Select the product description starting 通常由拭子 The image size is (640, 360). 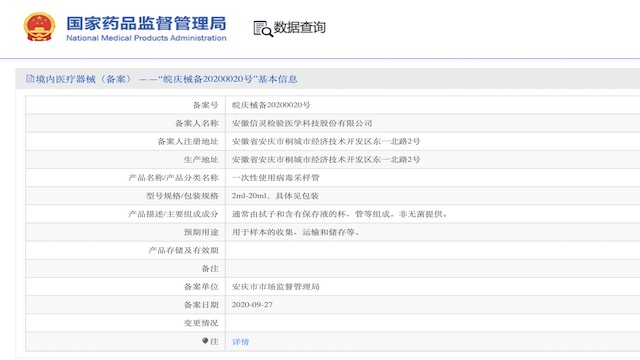click(340, 214)
